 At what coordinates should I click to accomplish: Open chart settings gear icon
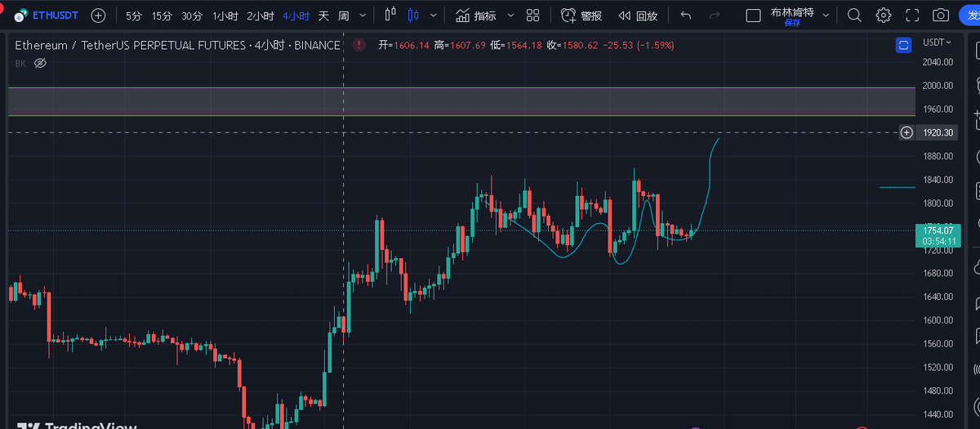pyautogui.click(x=884, y=16)
